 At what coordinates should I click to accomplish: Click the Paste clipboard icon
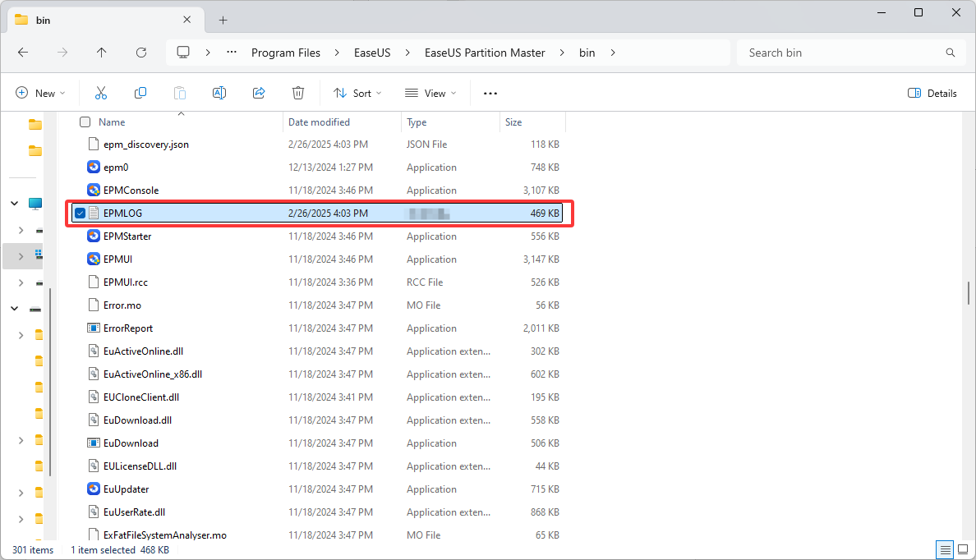[180, 94]
